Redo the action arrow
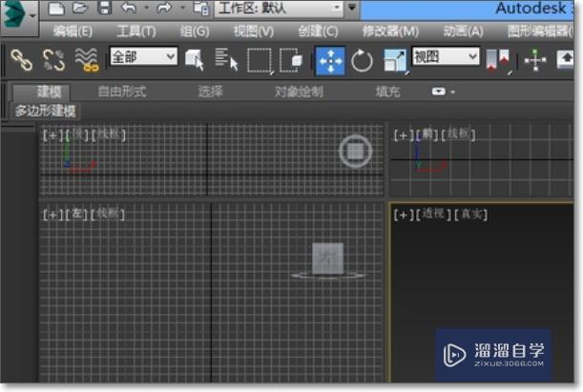583x392 pixels. (164, 8)
